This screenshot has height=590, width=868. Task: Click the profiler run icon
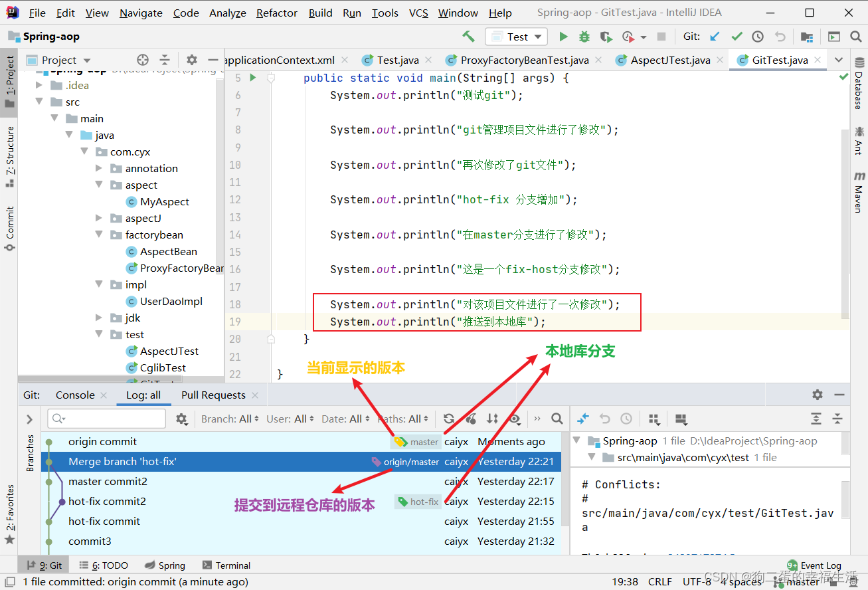[628, 37]
